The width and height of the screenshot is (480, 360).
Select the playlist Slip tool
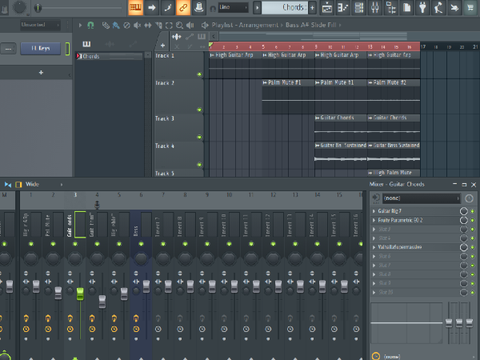pyautogui.click(x=148, y=25)
